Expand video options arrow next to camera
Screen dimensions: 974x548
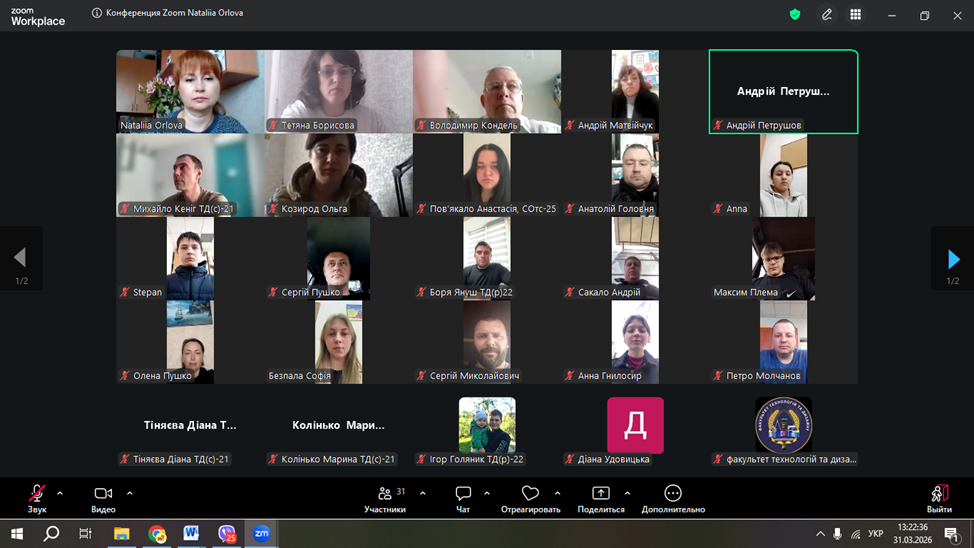point(130,493)
